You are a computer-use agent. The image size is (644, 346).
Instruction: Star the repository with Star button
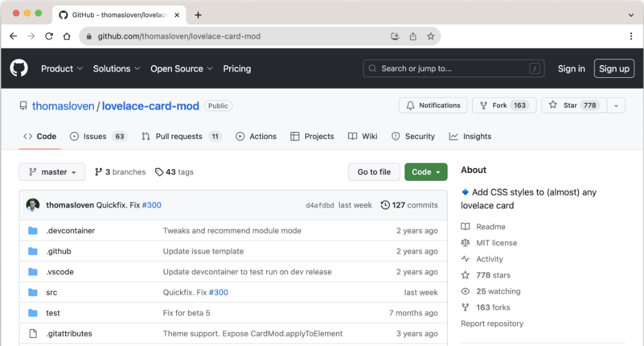[x=574, y=105]
